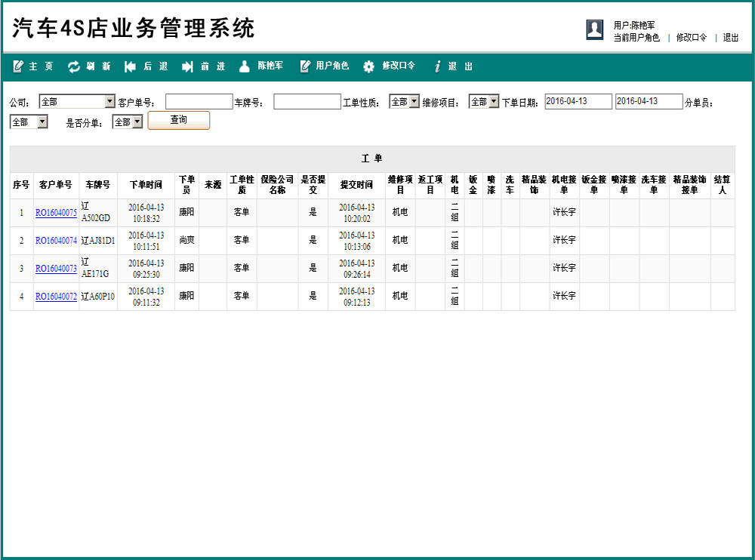Click the refresh arrows icon

(x=74, y=66)
